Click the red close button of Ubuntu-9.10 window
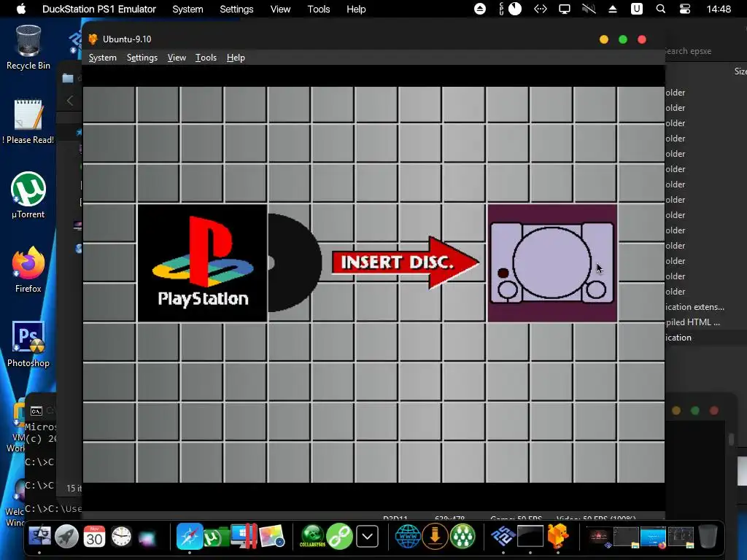 (642, 39)
